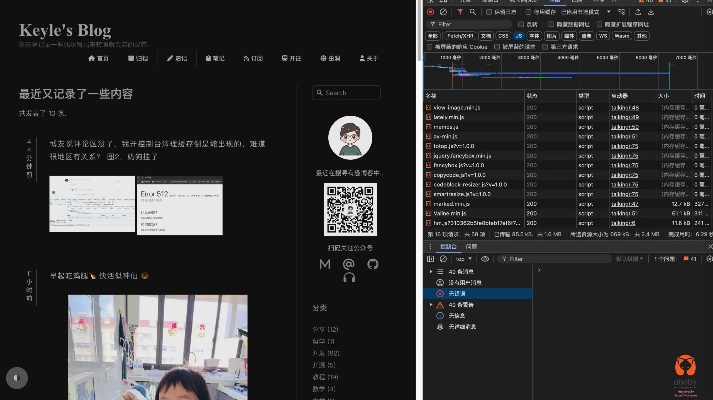This screenshot has height=400, width=713.
Task: Click the dark mode toggle at bottom left
Action: [x=16, y=377]
